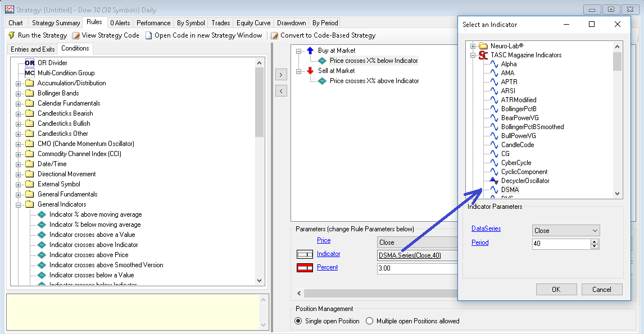Screen dimensions: 644x334
Task: Select the Single open Position radio button
Action: (298, 321)
